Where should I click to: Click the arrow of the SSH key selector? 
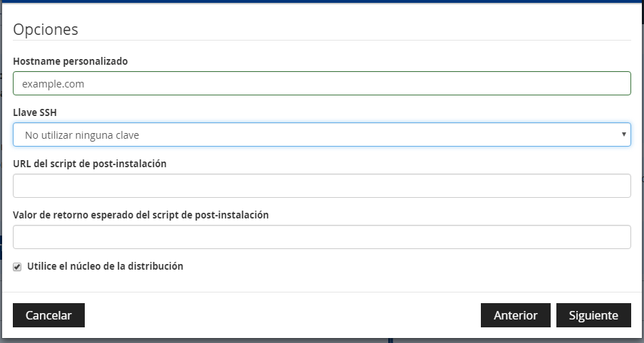point(623,134)
